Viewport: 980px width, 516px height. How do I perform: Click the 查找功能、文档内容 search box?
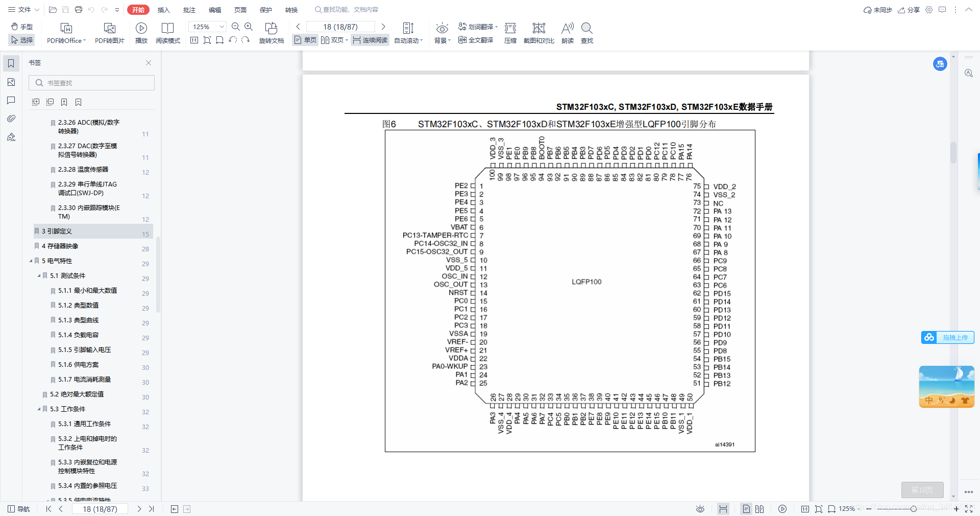tap(347, 10)
